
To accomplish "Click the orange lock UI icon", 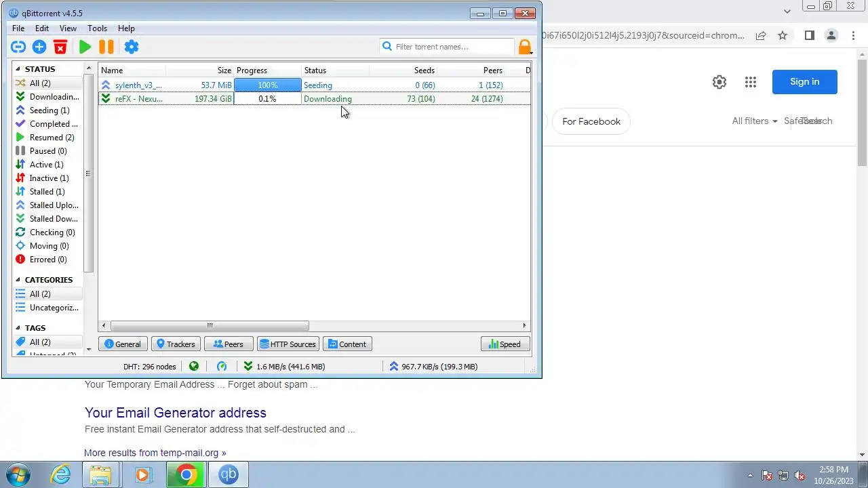I will [525, 47].
